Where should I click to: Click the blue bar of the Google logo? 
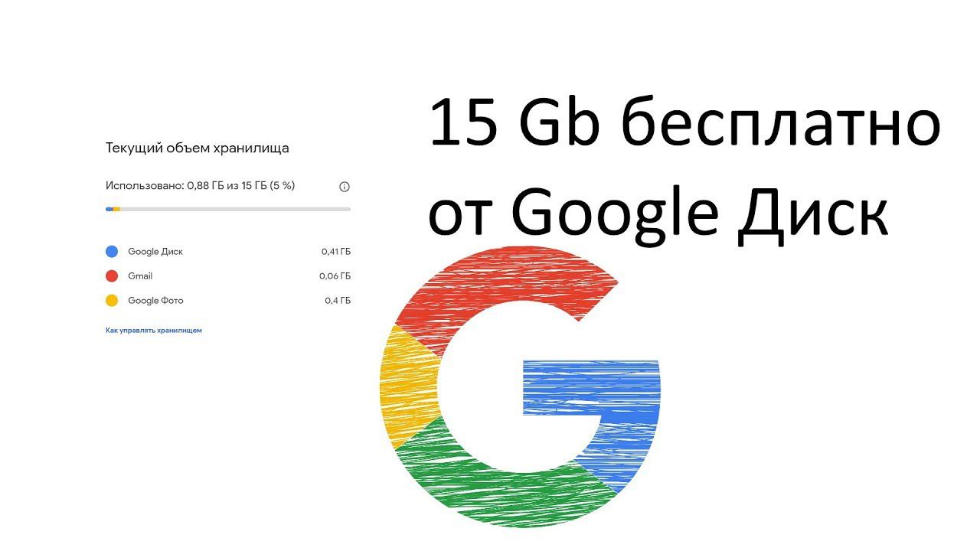591,386
